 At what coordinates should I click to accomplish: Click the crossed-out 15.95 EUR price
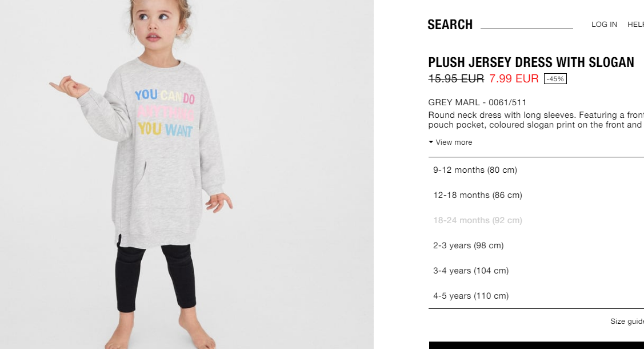click(457, 78)
